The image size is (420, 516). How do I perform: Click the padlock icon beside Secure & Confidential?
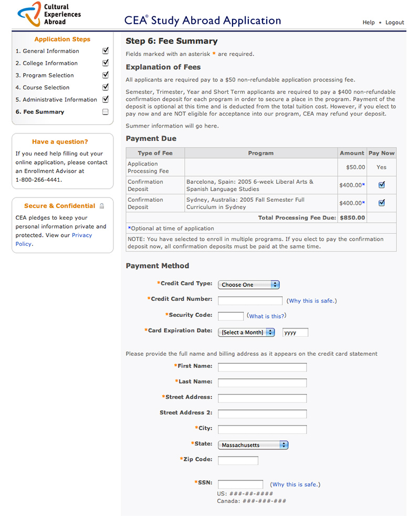pyautogui.click(x=102, y=206)
